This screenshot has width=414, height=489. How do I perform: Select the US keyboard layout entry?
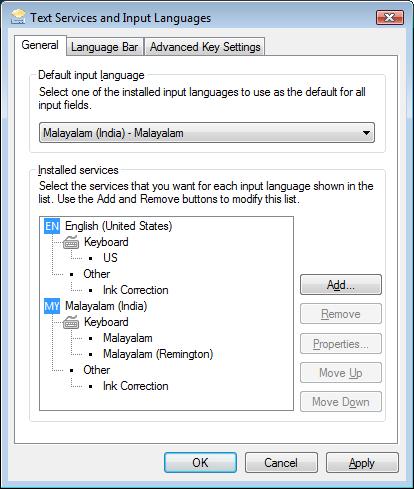tap(110, 258)
